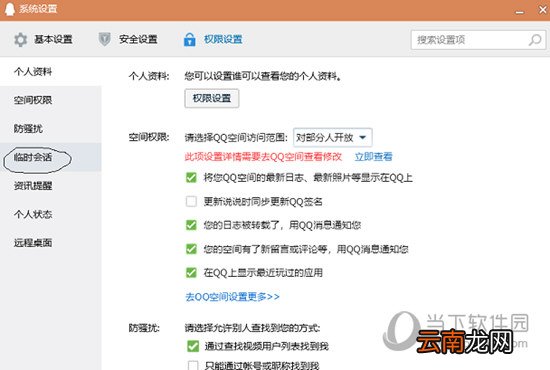Click the 立即查看 link
Image resolution: width=550 pixels, height=370 pixels.
[374, 157]
